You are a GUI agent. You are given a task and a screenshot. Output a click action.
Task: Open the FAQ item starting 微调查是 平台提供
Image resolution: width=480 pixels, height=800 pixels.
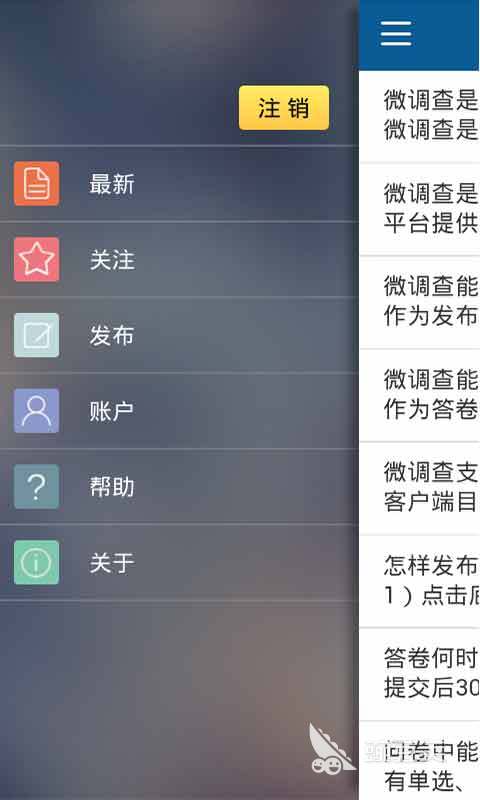419,209
